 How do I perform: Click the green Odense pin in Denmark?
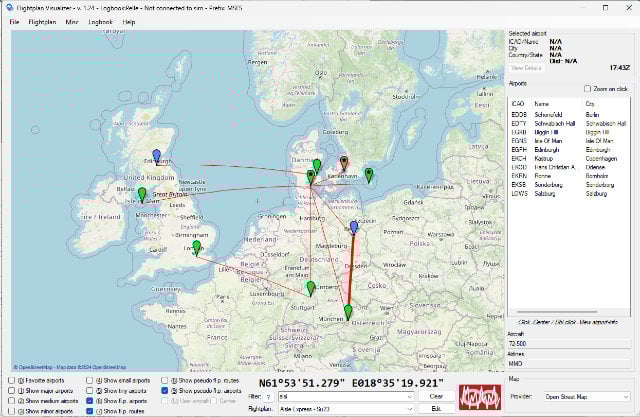coord(317,166)
